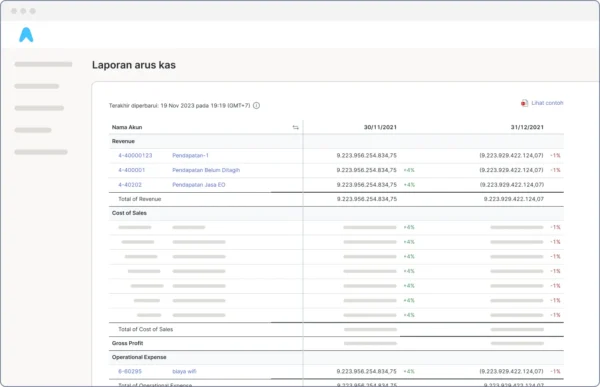Image resolution: width=600 pixels, height=387 pixels.
Task: Click the Gross Profit row label
Action: point(127,343)
